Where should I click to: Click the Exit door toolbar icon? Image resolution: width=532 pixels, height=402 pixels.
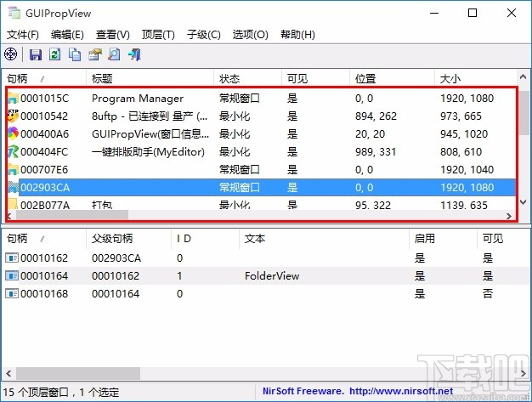(134, 54)
